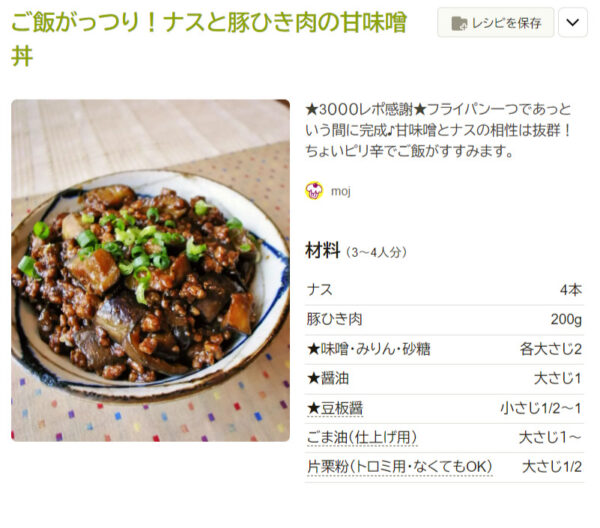This screenshot has height=528, width=600.
Task: Click the 材料 heading
Action: (323, 251)
